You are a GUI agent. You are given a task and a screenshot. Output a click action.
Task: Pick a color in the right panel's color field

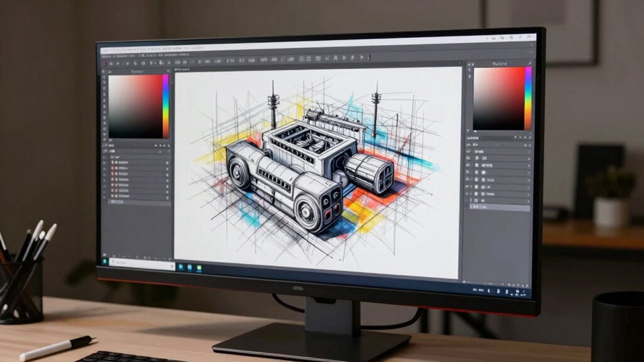[x=498, y=98]
